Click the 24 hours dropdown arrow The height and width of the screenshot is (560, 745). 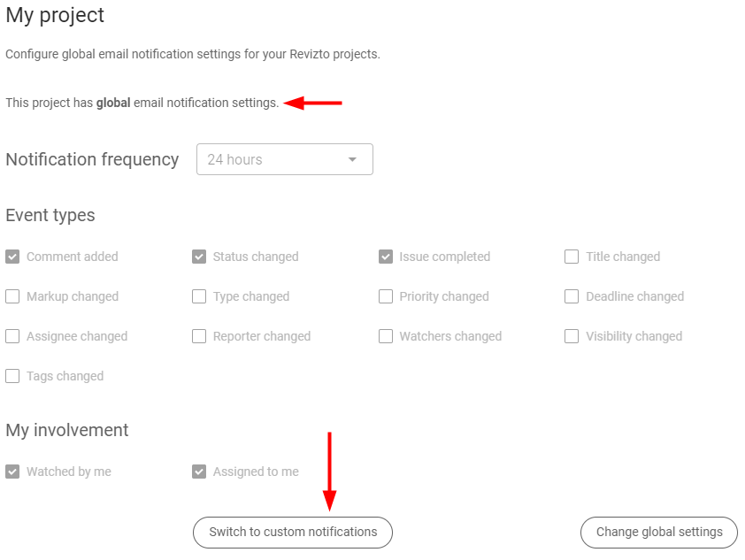point(352,159)
